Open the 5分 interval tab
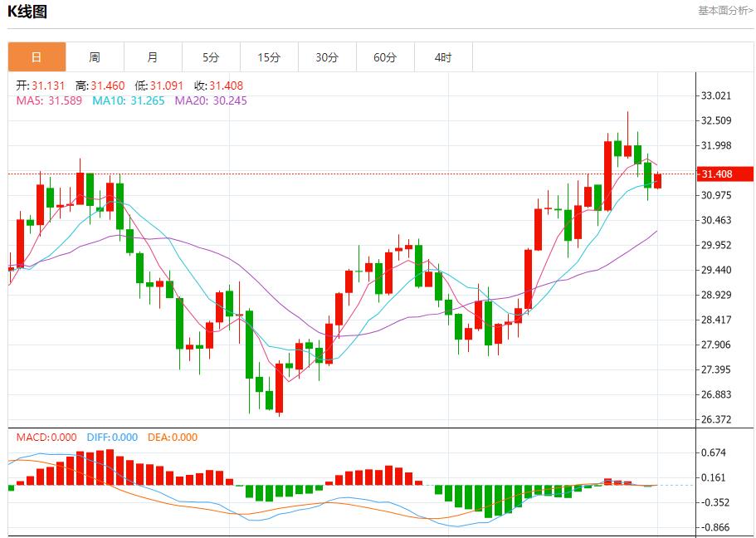756x538 pixels. click(x=211, y=57)
